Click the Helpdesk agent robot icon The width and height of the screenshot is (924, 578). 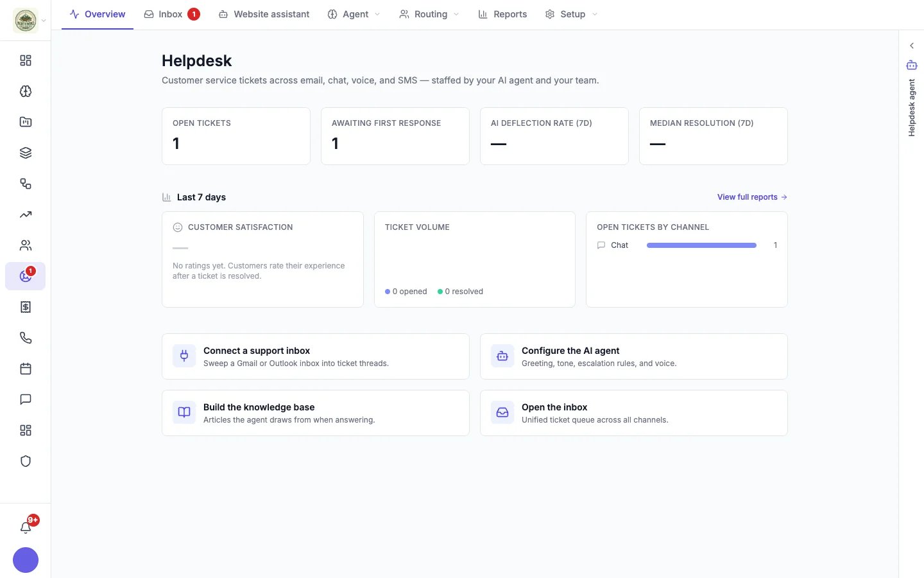912,65
